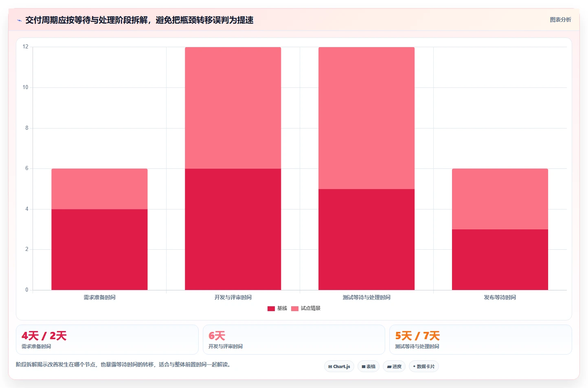
Task: Click the 试点情景 legend label text
Action: (x=311, y=308)
